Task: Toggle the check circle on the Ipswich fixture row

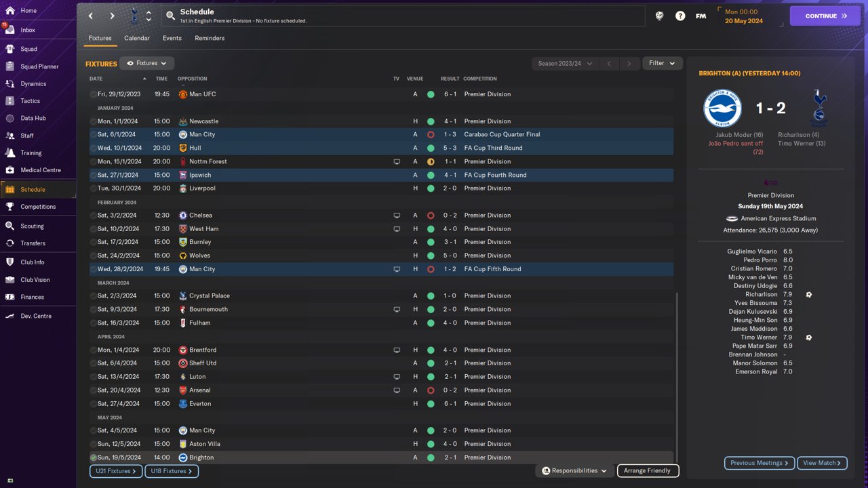Action: [x=93, y=175]
